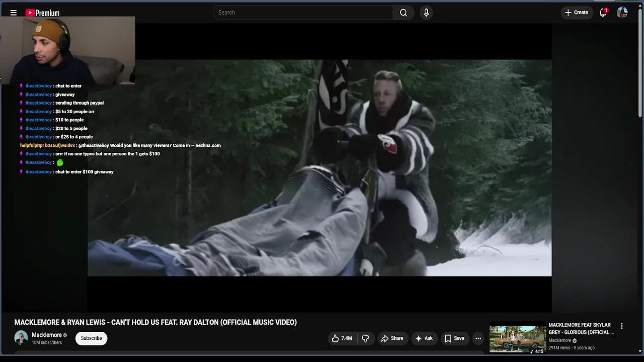Open account avatar menu
The height and width of the screenshot is (362, 644).
(x=622, y=13)
